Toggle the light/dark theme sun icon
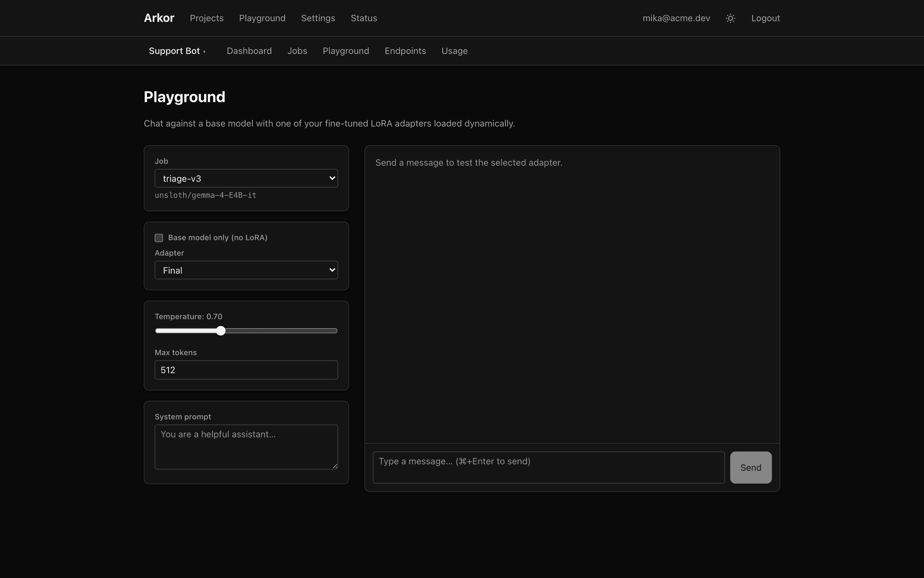The image size is (924, 578). click(731, 18)
